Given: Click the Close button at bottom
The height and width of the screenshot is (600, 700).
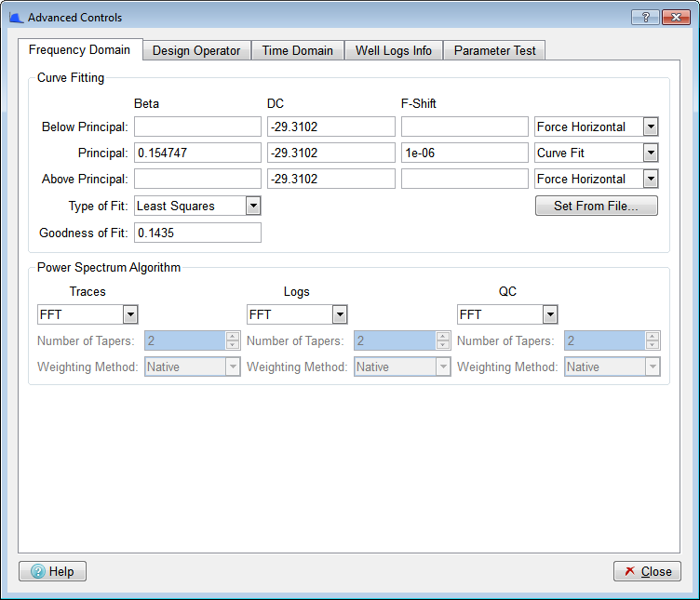Looking at the screenshot, I should [x=647, y=571].
